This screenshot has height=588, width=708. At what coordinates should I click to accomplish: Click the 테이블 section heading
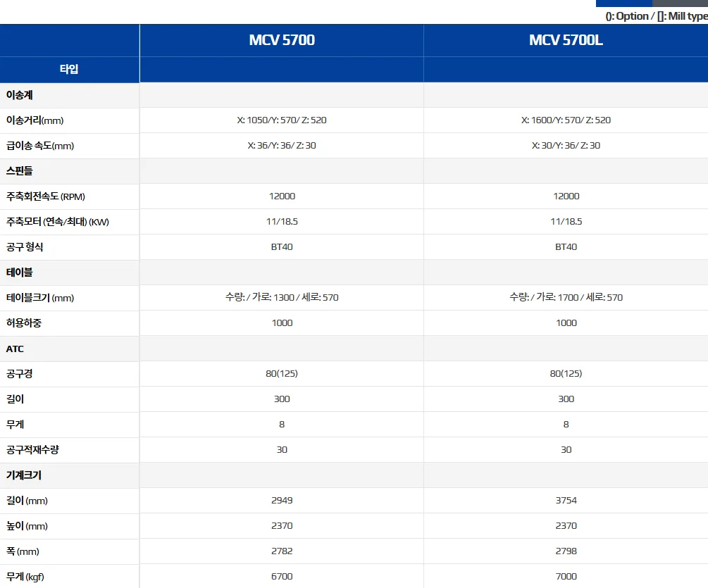pos(20,273)
